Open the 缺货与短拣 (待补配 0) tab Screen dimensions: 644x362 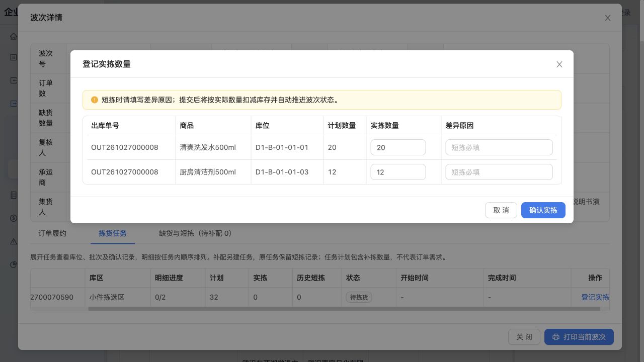click(x=195, y=233)
